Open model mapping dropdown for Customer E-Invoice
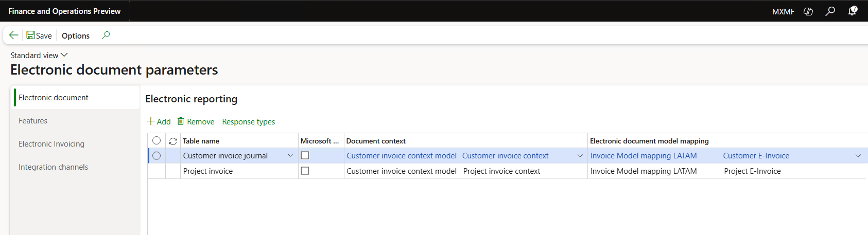The width and height of the screenshot is (868, 235). click(858, 156)
